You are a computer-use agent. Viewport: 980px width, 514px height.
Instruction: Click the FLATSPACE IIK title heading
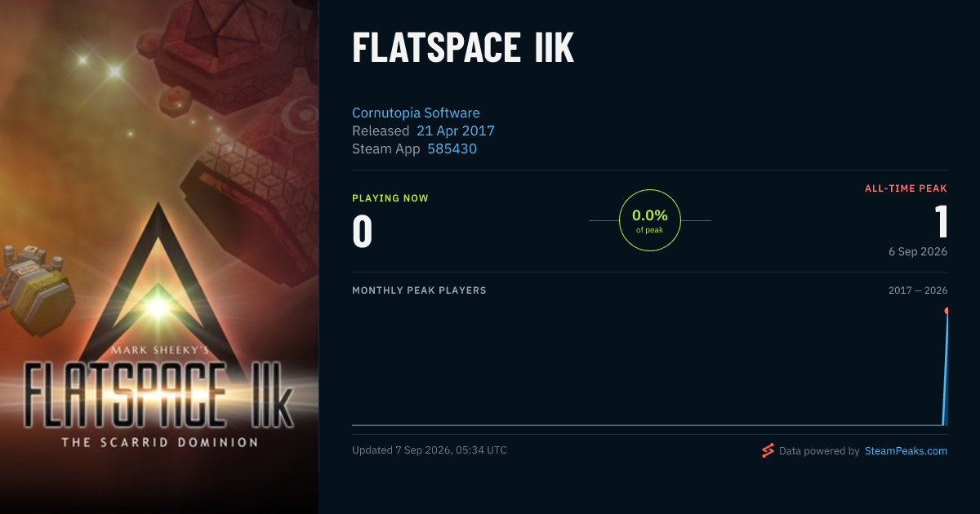(x=463, y=49)
